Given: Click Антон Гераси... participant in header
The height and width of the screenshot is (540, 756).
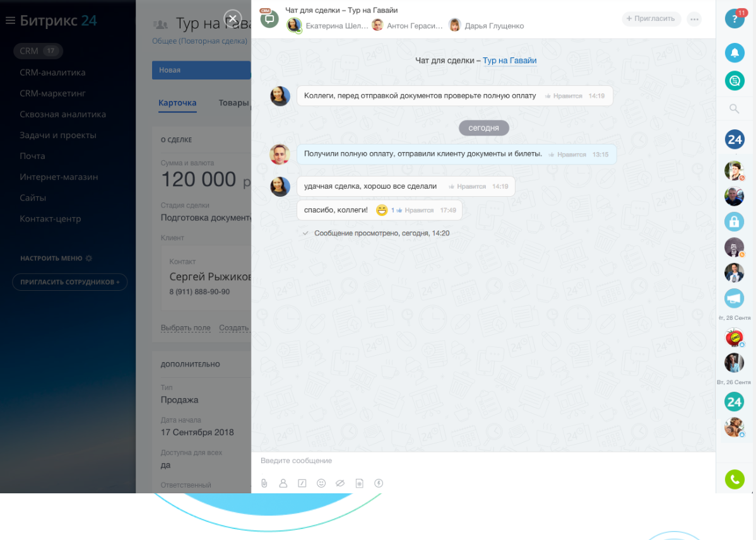Looking at the screenshot, I should [408, 26].
